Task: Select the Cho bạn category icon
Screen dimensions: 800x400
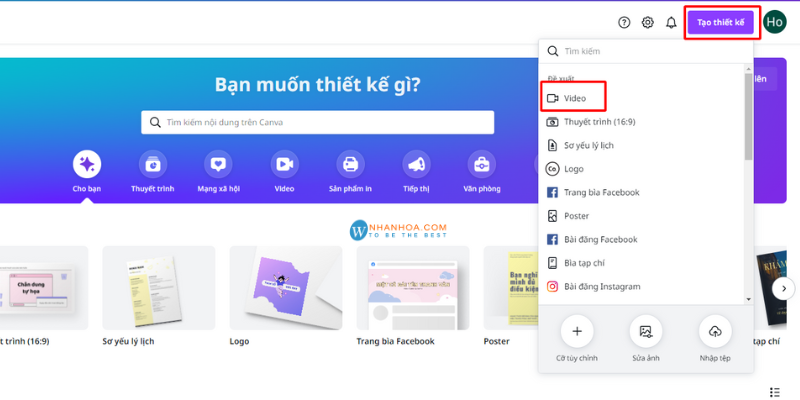Action: (x=87, y=164)
